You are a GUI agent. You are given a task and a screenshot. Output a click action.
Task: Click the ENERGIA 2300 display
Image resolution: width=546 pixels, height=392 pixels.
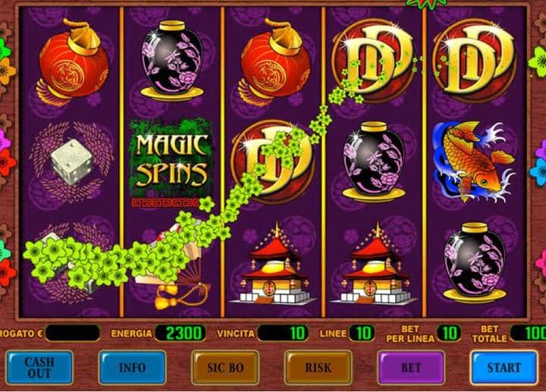pyautogui.click(x=180, y=333)
